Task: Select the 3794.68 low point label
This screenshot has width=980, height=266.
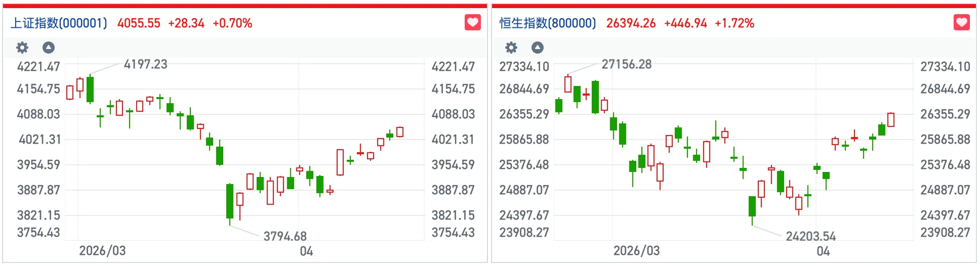Action: 285,236
